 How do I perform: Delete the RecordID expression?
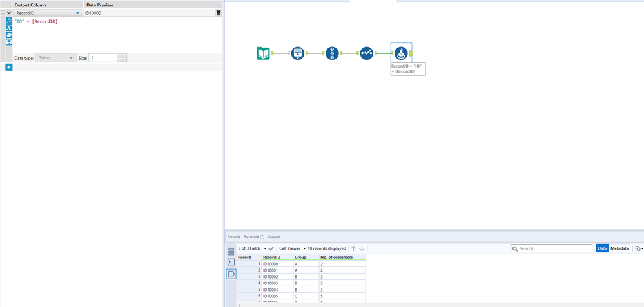(x=219, y=13)
